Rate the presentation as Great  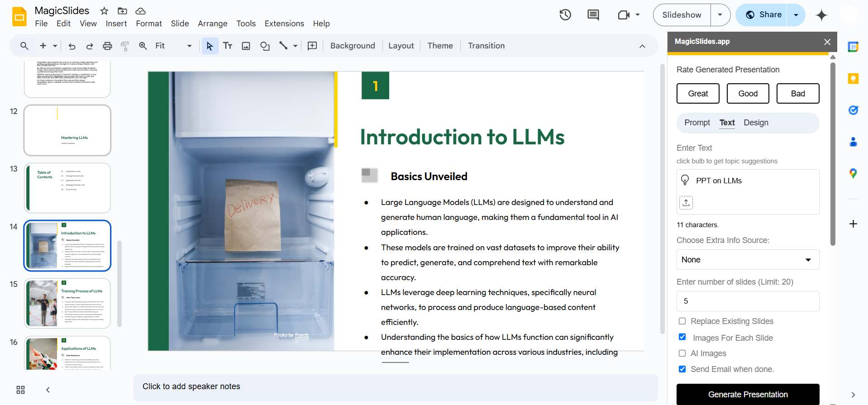[x=698, y=94]
